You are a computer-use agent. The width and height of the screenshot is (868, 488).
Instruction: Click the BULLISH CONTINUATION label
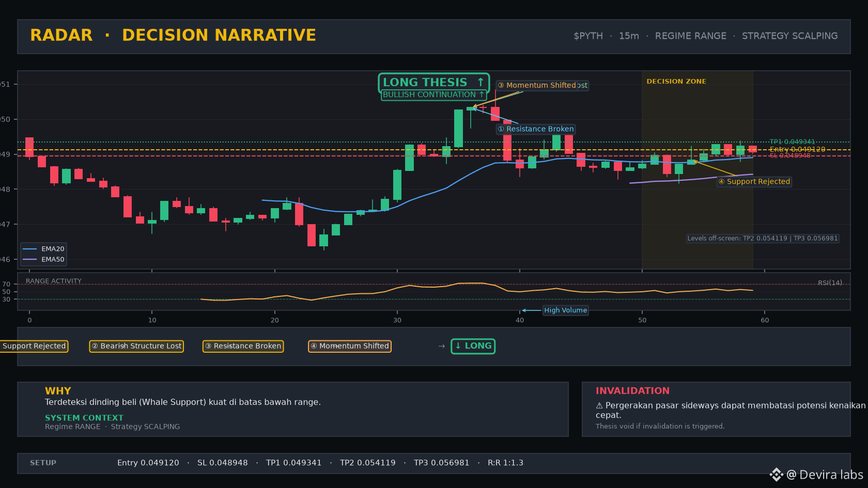coord(434,95)
